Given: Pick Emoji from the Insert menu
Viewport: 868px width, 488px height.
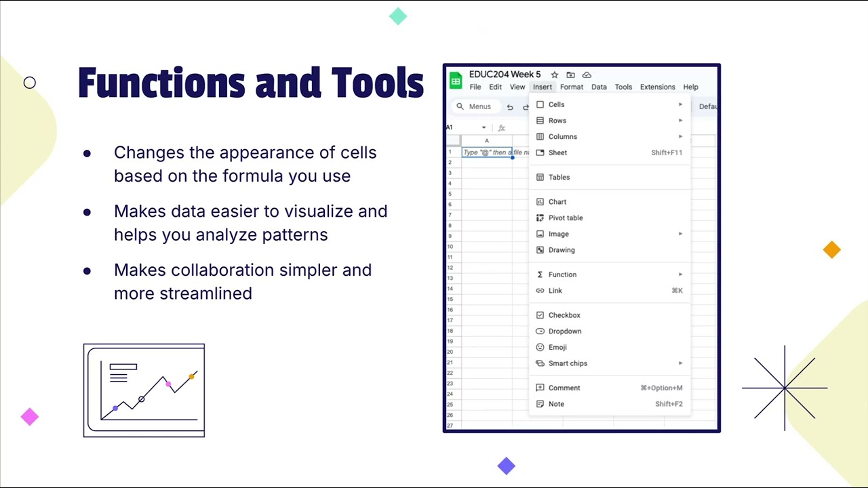Looking at the screenshot, I should [x=610, y=347].
